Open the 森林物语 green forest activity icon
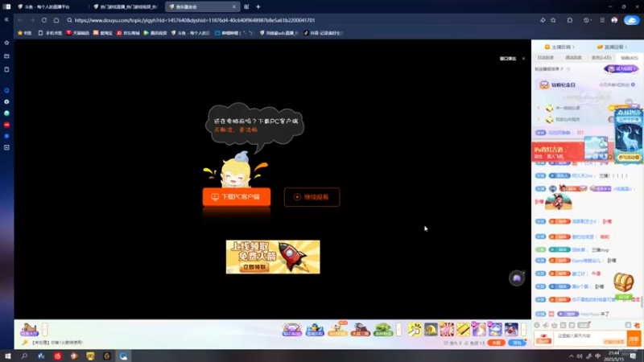This screenshot has height=362, width=644. (383, 329)
